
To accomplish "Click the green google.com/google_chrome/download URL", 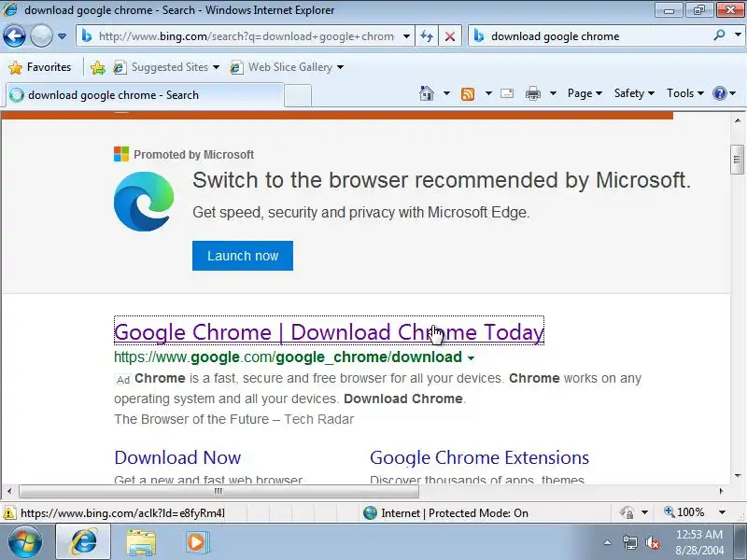I will click(288, 357).
